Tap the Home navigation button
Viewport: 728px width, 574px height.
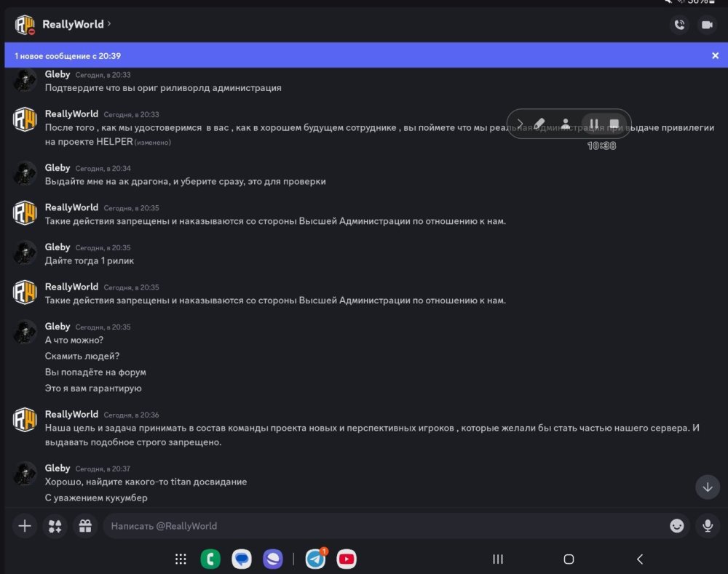click(x=569, y=559)
